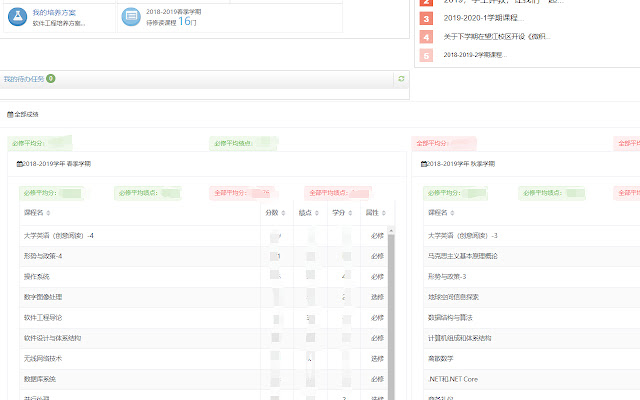Open the 16门 pending courses count link
Viewport: 640px width, 400px height.
(x=187, y=21)
